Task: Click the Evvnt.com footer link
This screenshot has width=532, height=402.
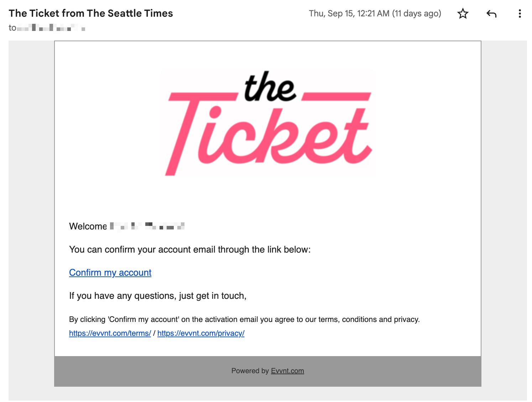Action: click(x=287, y=371)
